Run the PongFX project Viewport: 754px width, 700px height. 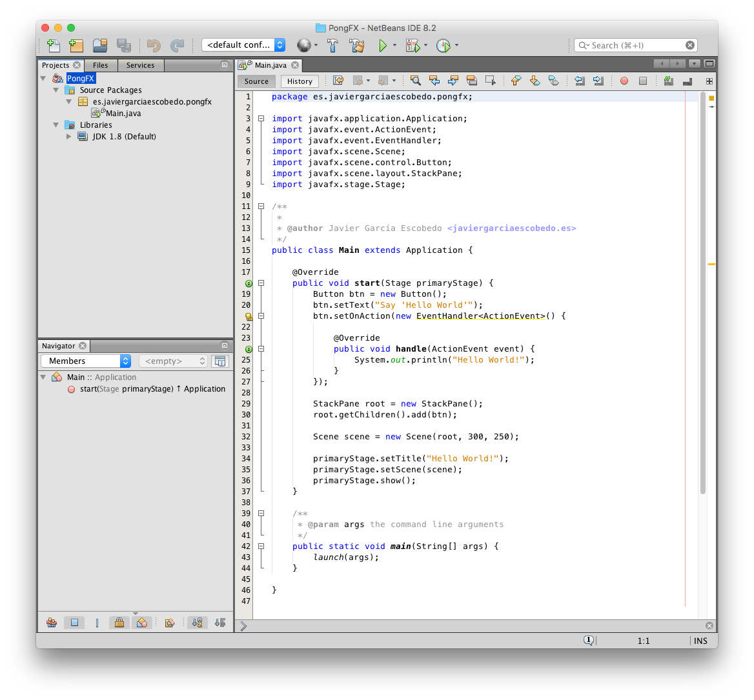tap(382, 45)
